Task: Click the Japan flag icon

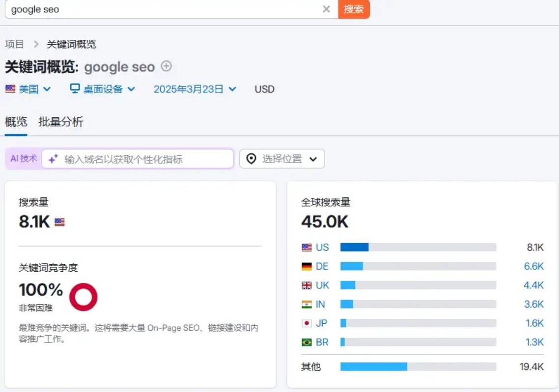Action: coord(307,323)
